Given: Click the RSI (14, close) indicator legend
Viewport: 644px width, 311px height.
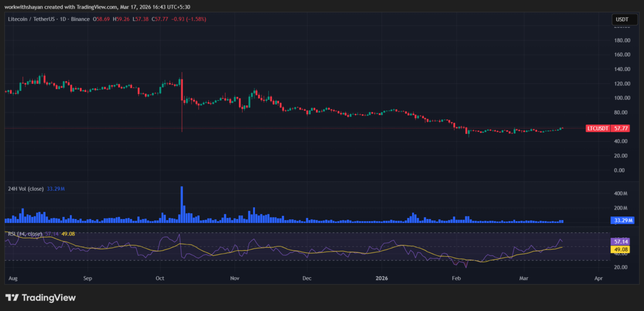Looking at the screenshot, I should (25, 234).
